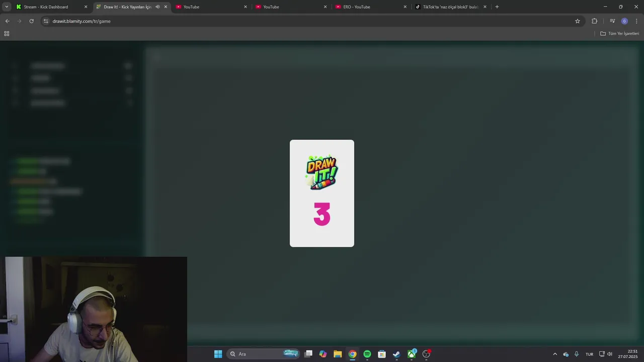Click the microphone tray icon
The width and height of the screenshot is (644, 362).
[x=577, y=354]
